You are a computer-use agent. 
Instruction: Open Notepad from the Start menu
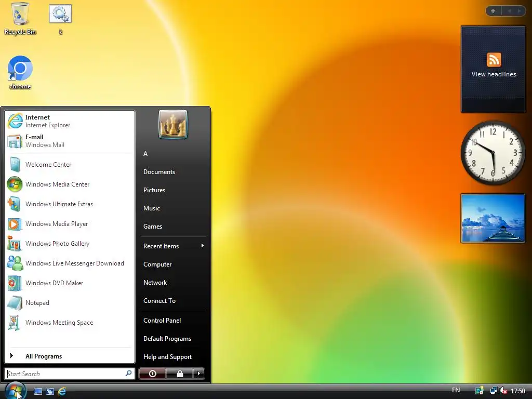pyautogui.click(x=70, y=303)
